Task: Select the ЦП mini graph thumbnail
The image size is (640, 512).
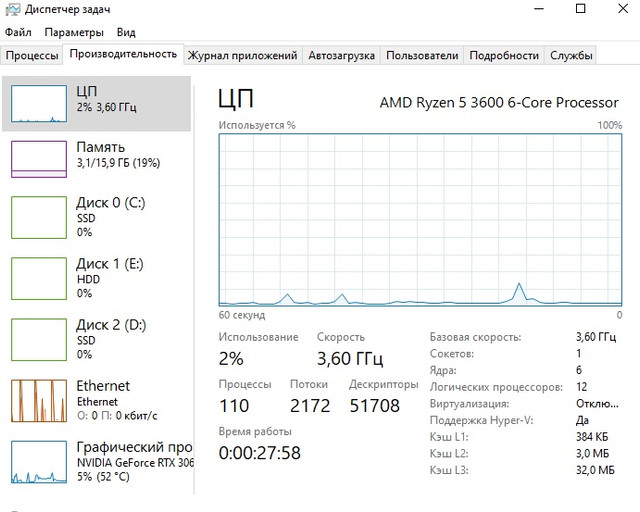Action: click(x=39, y=104)
